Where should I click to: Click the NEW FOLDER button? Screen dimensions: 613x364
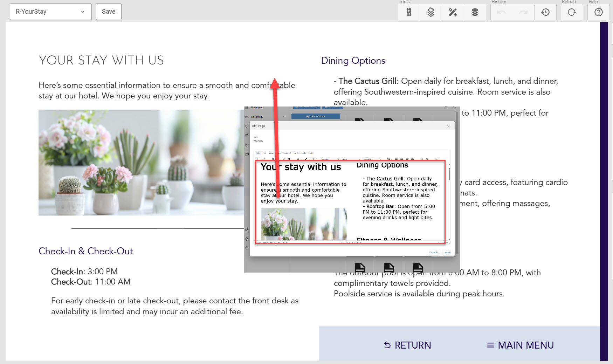pyautogui.click(x=316, y=116)
